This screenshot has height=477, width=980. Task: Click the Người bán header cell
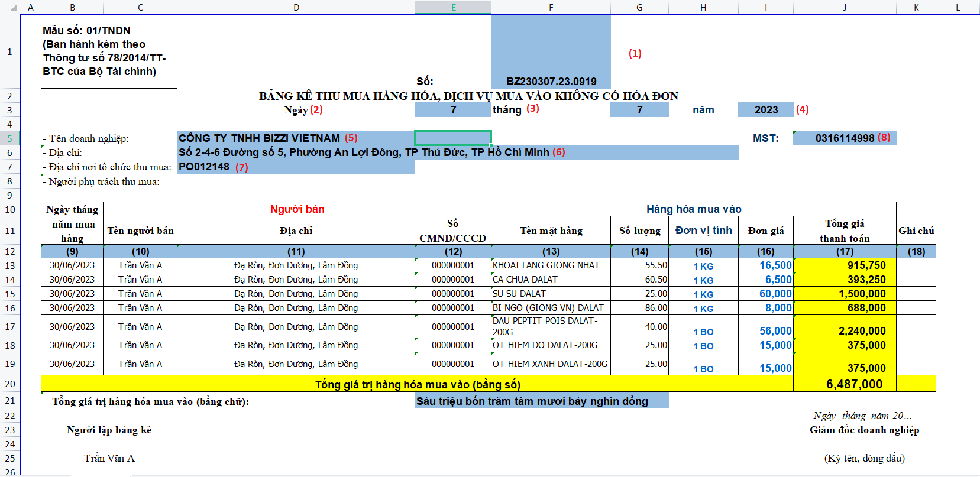pyautogui.click(x=297, y=209)
